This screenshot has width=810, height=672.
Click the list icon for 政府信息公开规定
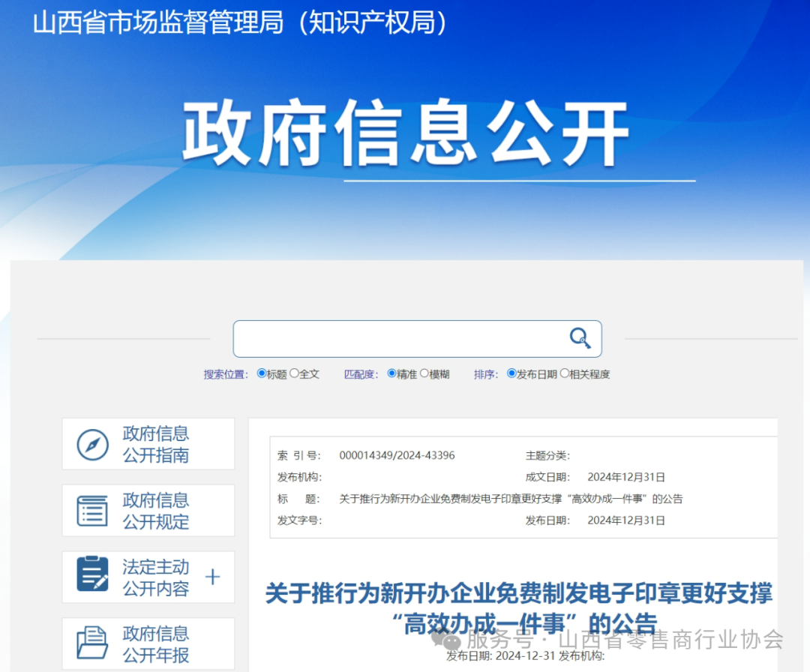click(x=93, y=511)
